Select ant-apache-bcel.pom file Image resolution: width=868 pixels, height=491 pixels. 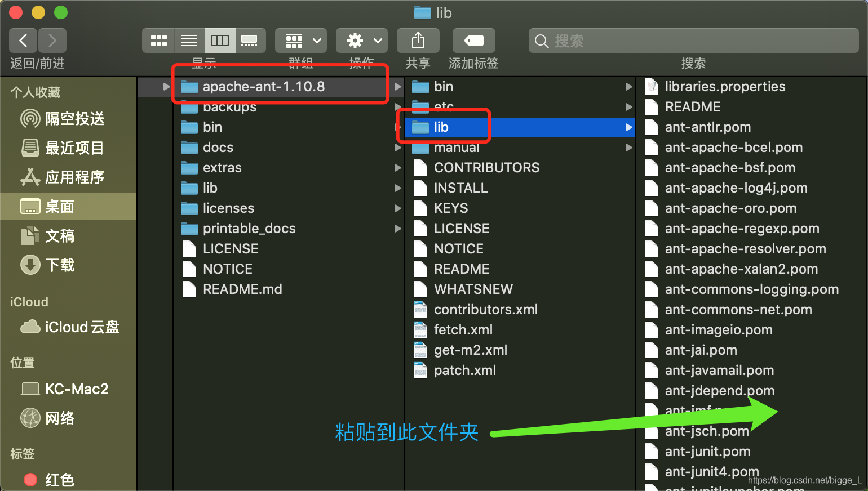[751, 148]
